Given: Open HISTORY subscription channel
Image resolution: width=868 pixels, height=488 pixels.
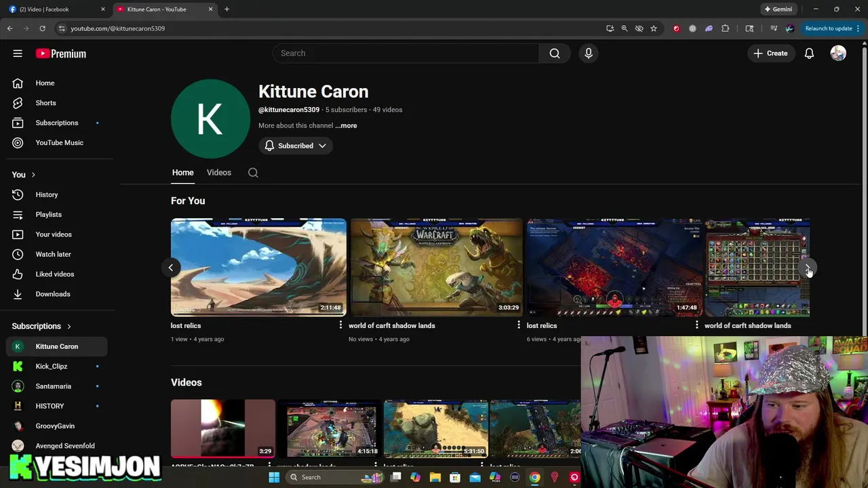Looking at the screenshot, I should [57, 406].
